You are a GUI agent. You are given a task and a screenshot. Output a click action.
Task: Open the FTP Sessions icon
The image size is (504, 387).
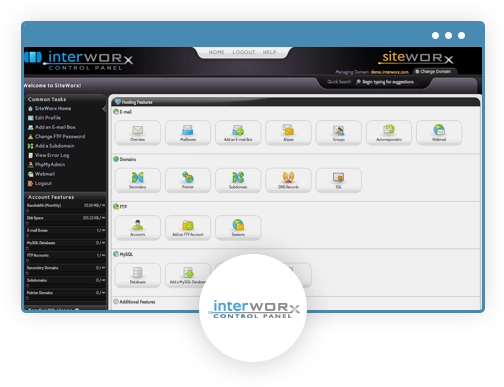[x=238, y=228]
